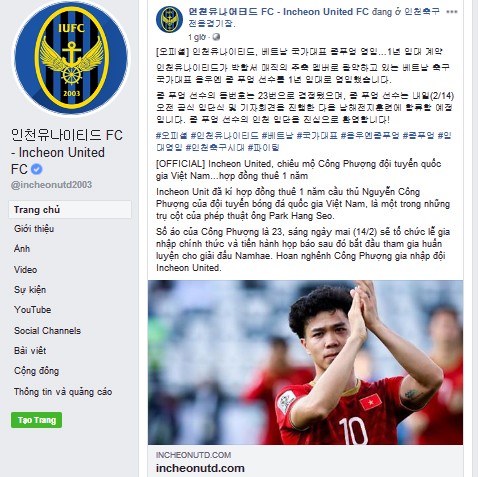478x477 pixels.
Task: Open the Trang chủ tab
Action: (70, 210)
